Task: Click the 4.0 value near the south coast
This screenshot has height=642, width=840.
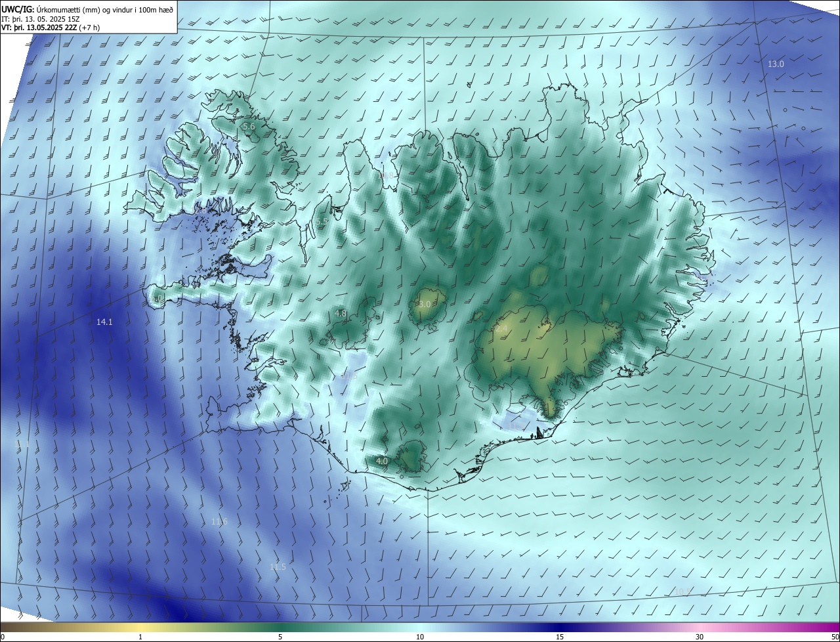Action: (382, 461)
